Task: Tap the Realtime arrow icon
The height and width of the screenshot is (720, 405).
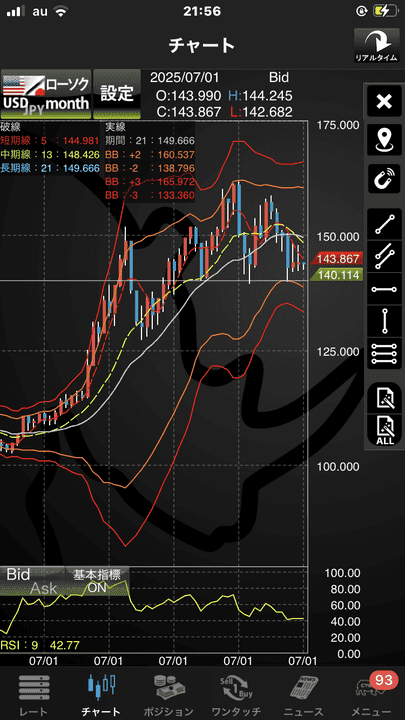Action: point(376,45)
